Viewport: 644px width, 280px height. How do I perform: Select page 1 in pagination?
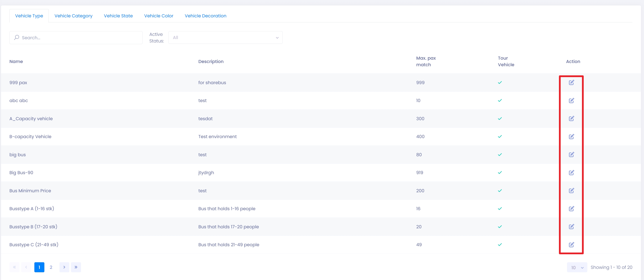pyautogui.click(x=39, y=267)
